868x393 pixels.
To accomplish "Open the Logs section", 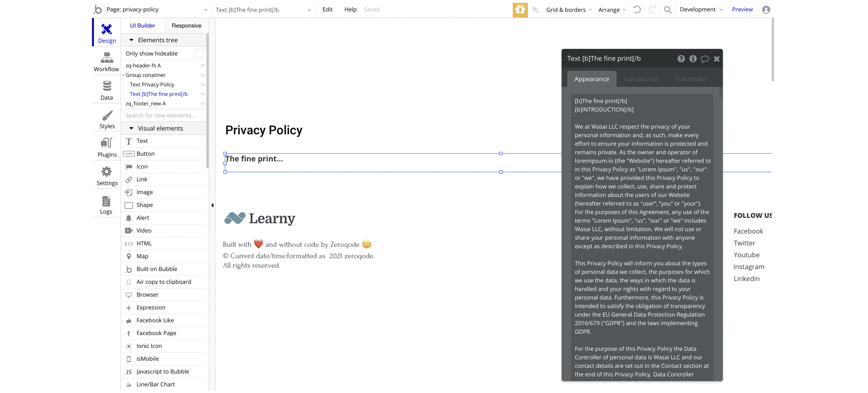I will pyautogui.click(x=106, y=205).
